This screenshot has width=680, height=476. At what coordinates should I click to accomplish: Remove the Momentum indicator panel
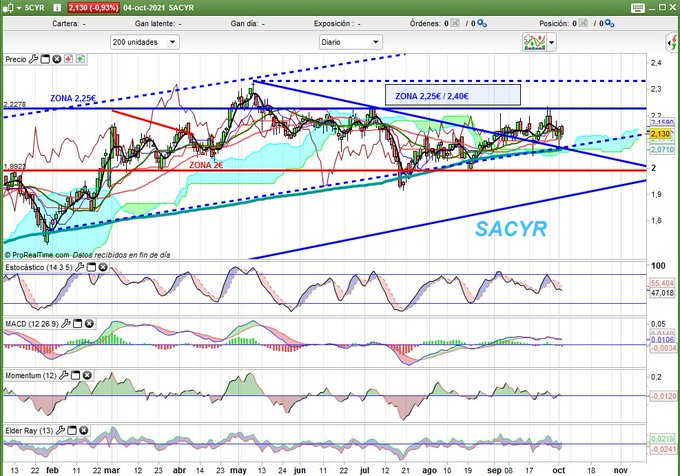(87, 375)
